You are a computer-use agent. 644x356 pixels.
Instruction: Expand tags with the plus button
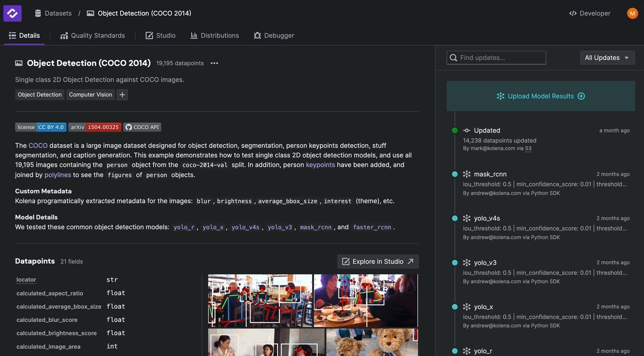tap(122, 94)
